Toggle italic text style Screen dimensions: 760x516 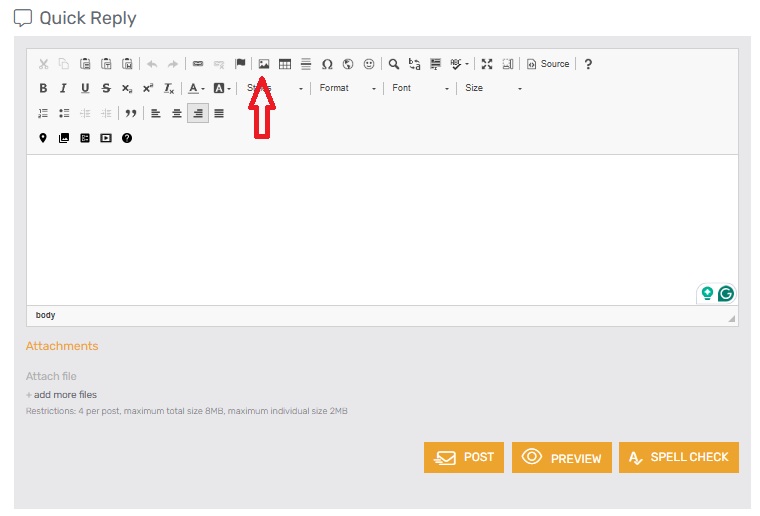(x=63, y=88)
